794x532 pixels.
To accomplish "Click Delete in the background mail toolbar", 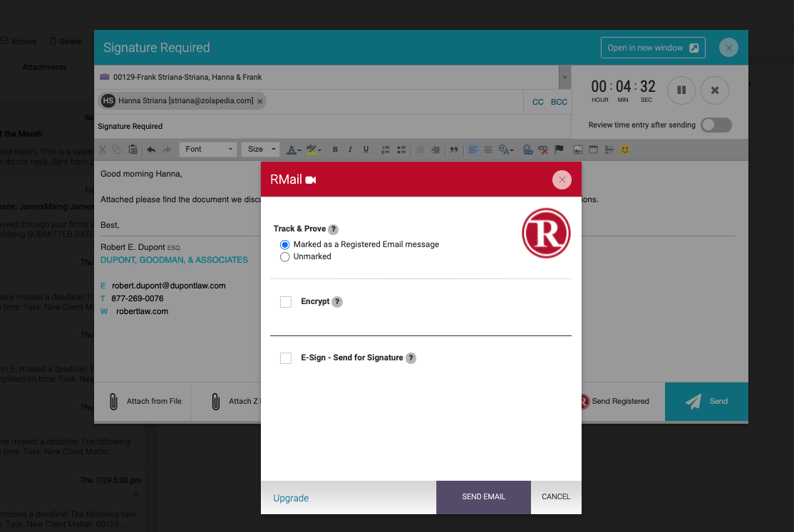I will click(x=66, y=41).
